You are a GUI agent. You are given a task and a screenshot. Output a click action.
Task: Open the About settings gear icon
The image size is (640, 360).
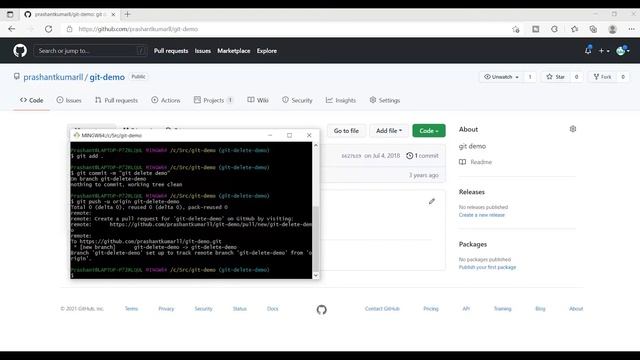click(573, 129)
